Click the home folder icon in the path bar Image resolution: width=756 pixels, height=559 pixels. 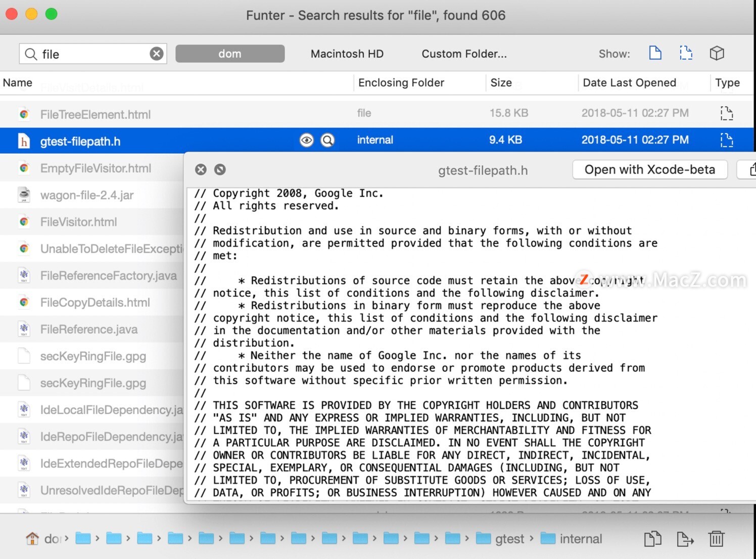coord(32,539)
